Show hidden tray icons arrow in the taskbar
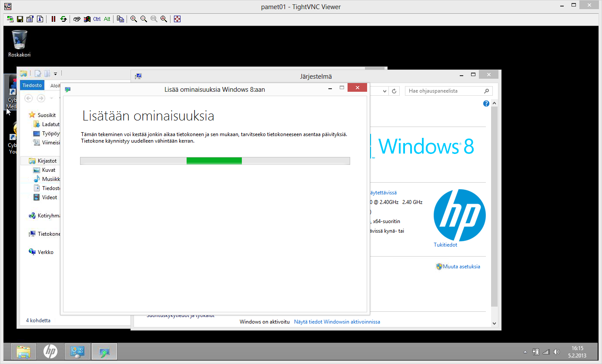The width and height of the screenshot is (602, 364). (525, 352)
